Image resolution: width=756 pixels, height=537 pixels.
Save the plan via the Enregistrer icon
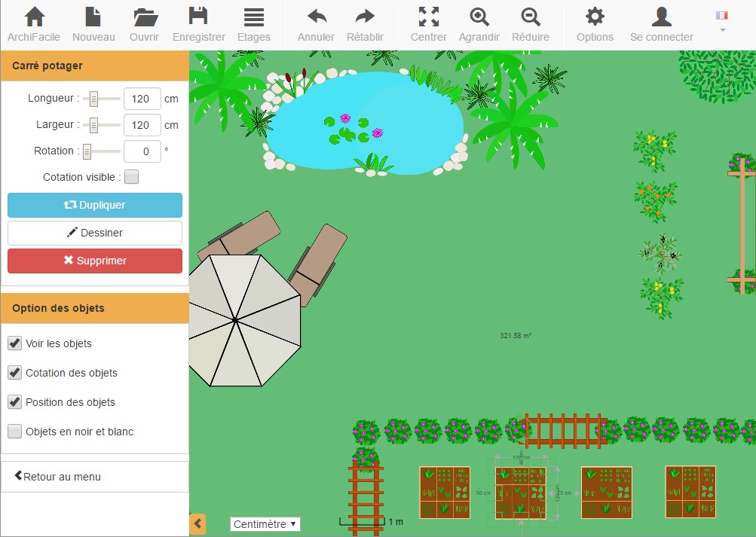click(198, 17)
